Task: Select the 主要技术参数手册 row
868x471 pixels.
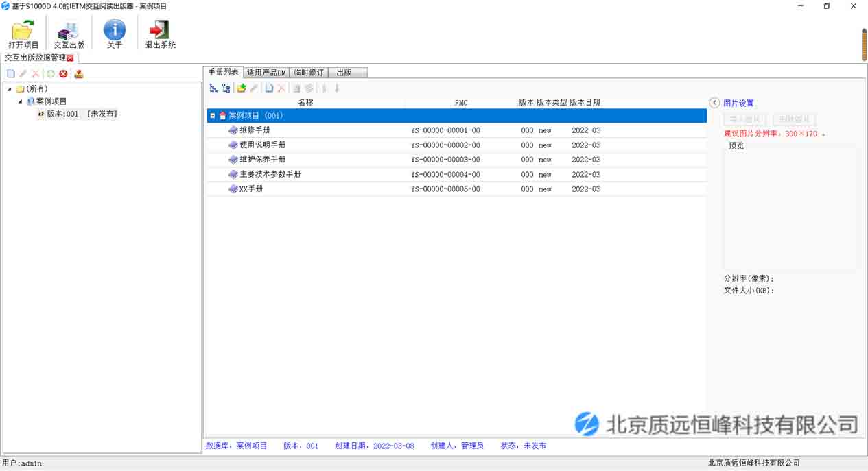Action: pyautogui.click(x=456, y=174)
